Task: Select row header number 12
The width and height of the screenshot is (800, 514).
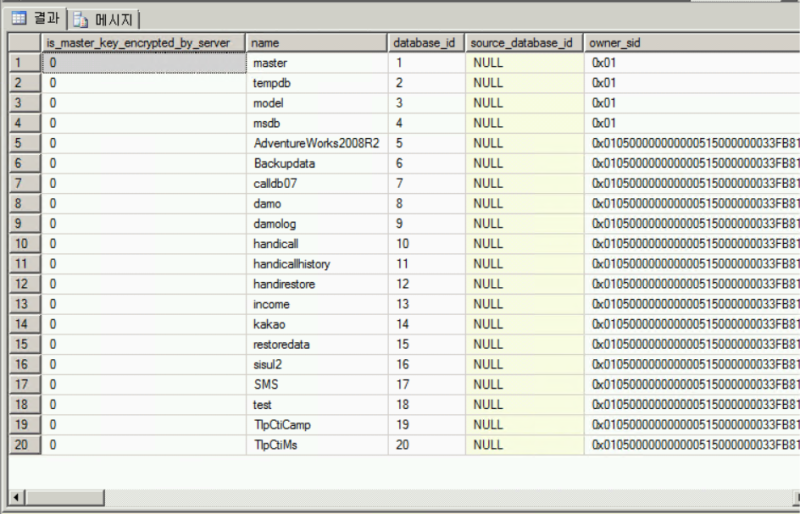Action: [x=24, y=284]
